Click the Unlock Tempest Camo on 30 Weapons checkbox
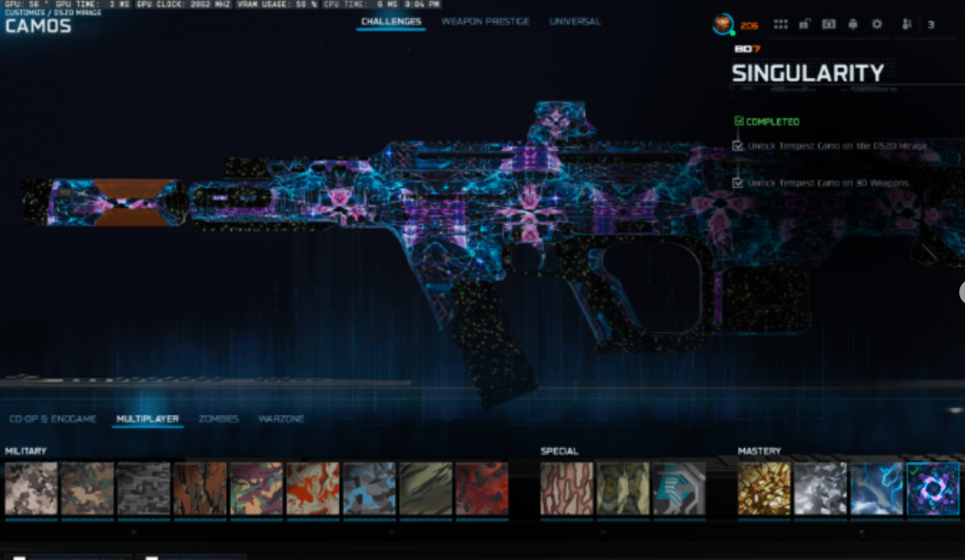Image resolution: width=965 pixels, height=560 pixels. pos(738,182)
